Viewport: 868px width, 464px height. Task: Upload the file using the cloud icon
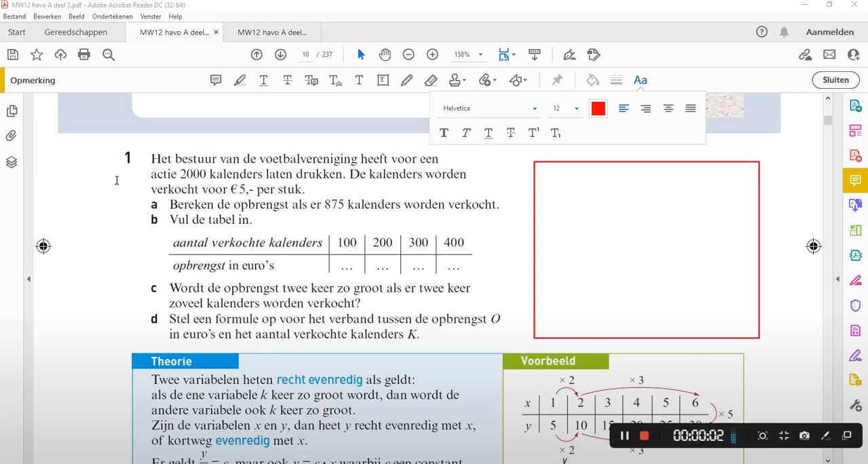click(60, 55)
